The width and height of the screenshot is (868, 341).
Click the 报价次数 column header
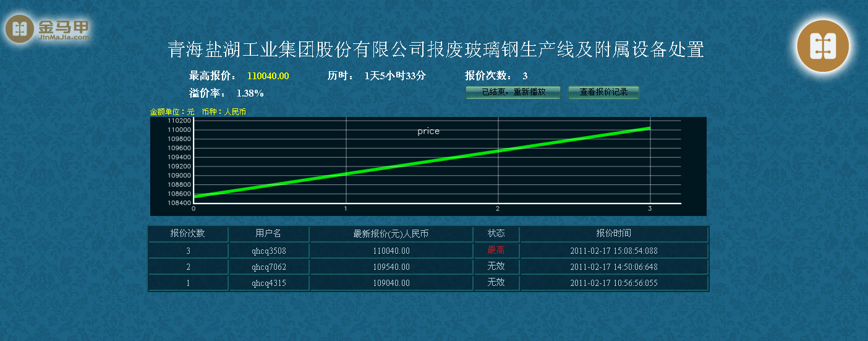pyautogui.click(x=188, y=233)
